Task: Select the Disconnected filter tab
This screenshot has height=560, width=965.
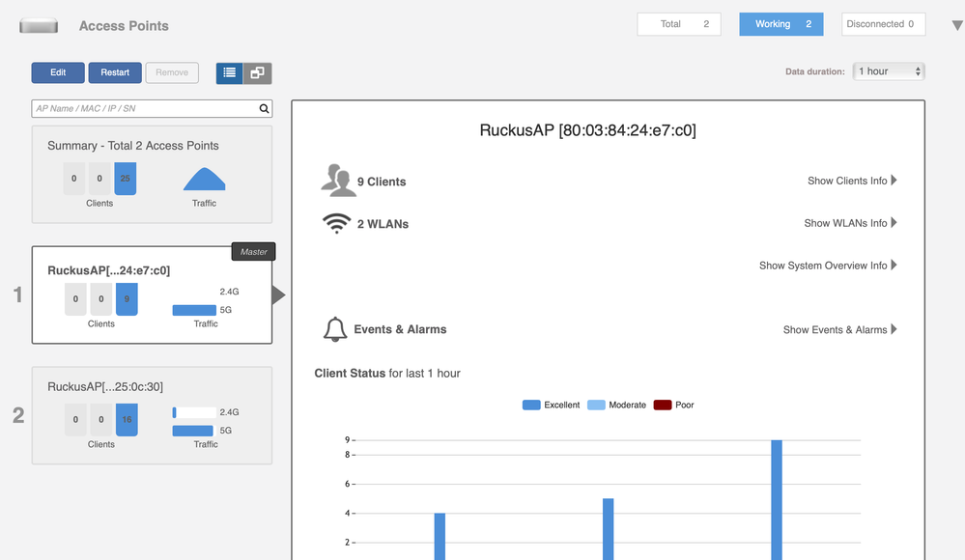Action: click(883, 24)
